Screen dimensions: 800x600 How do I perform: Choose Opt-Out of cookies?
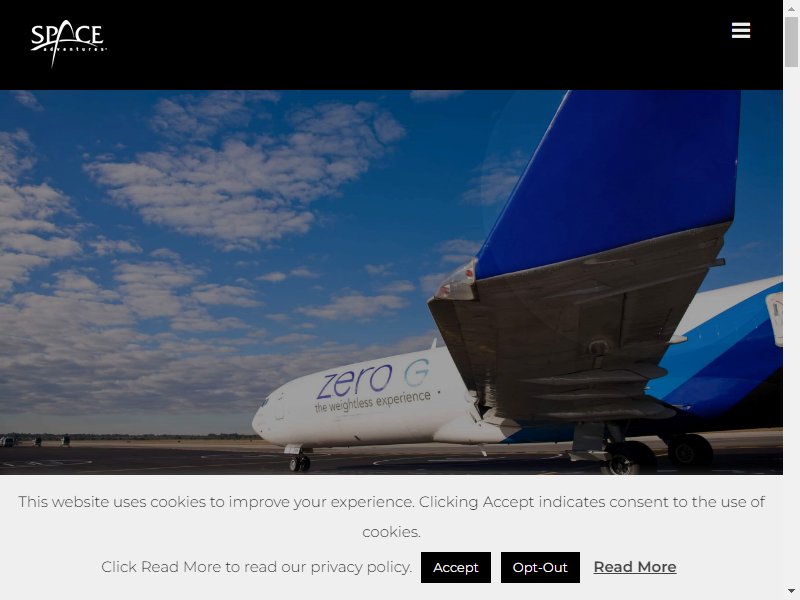click(540, 567)
